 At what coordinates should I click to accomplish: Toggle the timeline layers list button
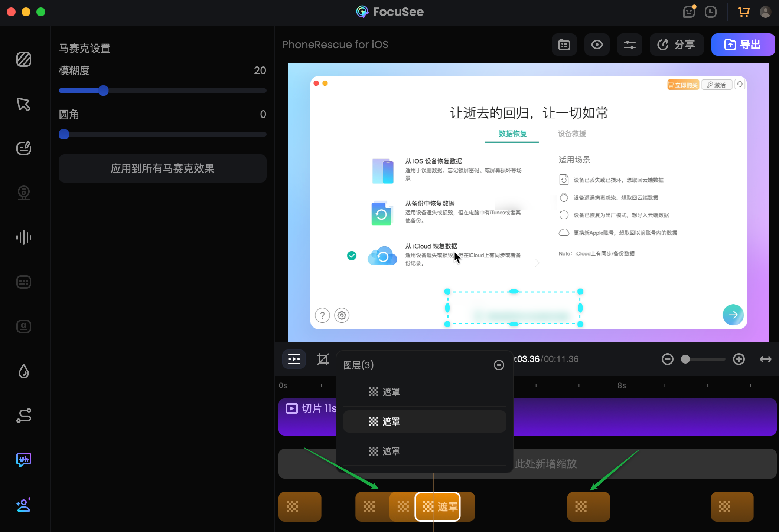pyautogui.click(x=294, y=359)
